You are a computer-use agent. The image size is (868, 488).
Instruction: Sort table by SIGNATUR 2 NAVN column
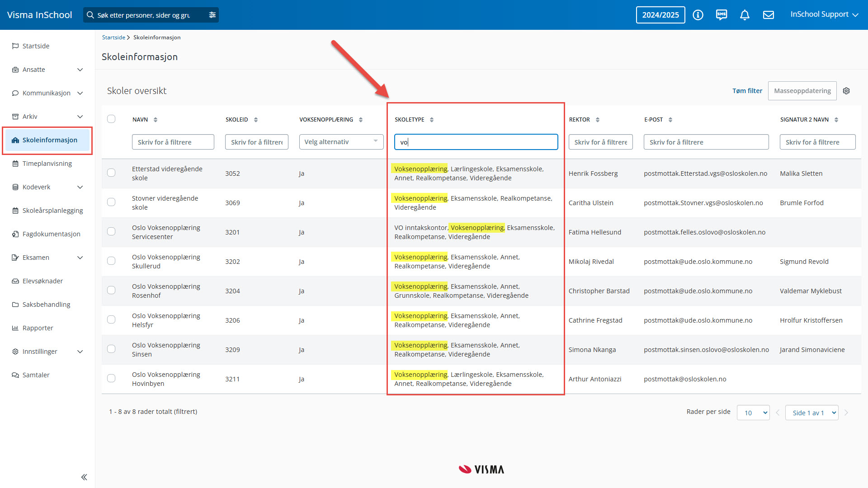point(836,120)
